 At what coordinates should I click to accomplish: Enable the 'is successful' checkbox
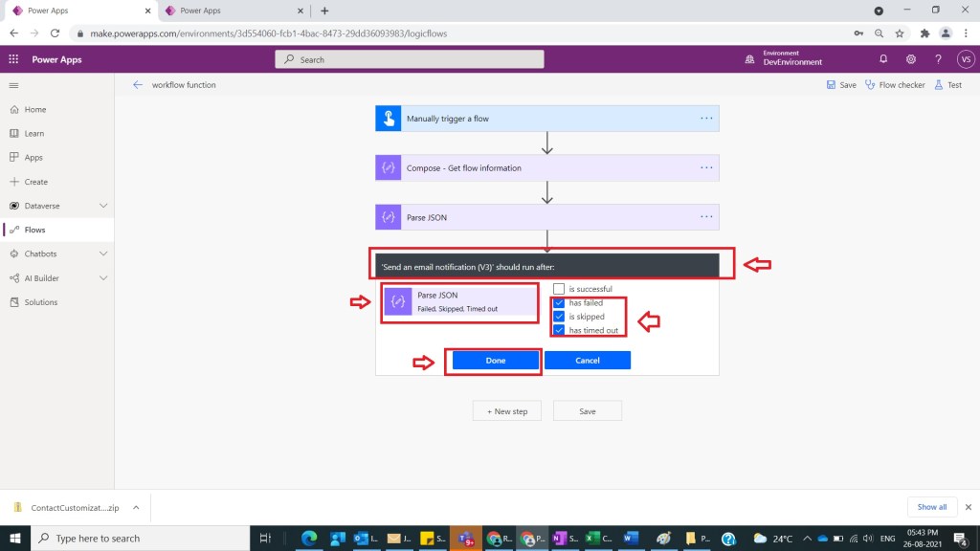559,289
